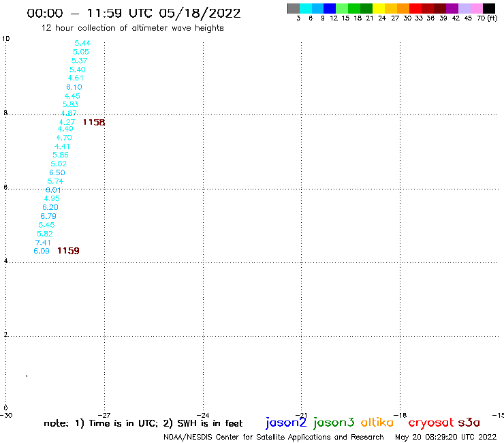Select the dark red timestamp 1158
This screenshot has height=443, width=504.
pyautogui.click(x=94, y=122)
